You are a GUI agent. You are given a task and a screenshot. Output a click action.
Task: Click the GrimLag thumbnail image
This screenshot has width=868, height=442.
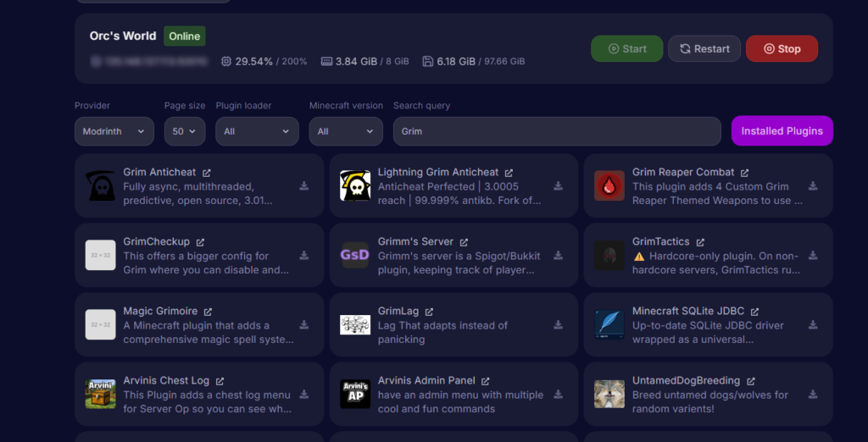tap(355, 324)
